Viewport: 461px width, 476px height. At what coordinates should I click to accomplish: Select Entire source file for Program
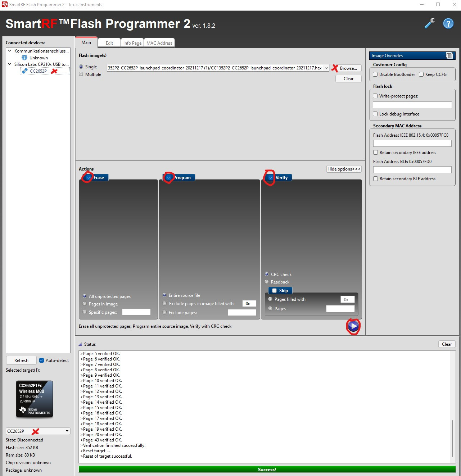pos(164,295)
